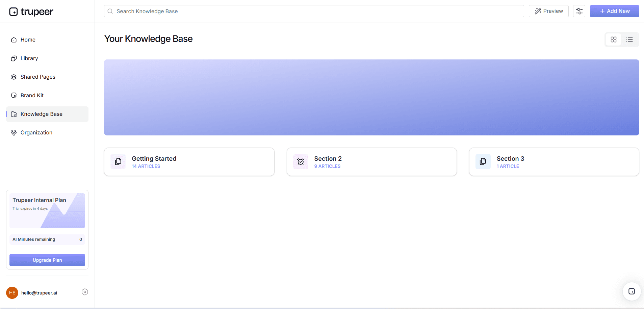Open Shared Pages from the sidebar
The height and width of the screenshot is (309, 644).
point(37,77)
